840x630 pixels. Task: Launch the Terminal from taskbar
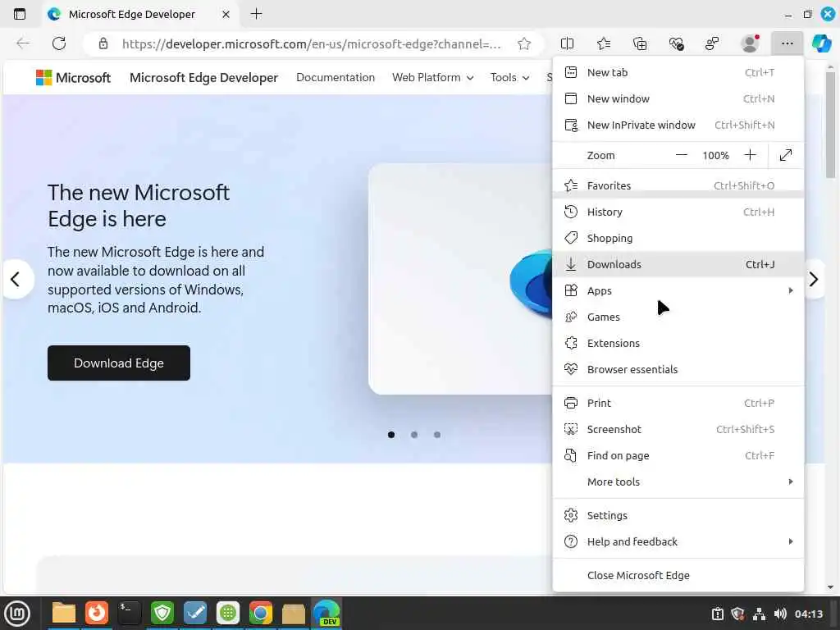point(129,612)
